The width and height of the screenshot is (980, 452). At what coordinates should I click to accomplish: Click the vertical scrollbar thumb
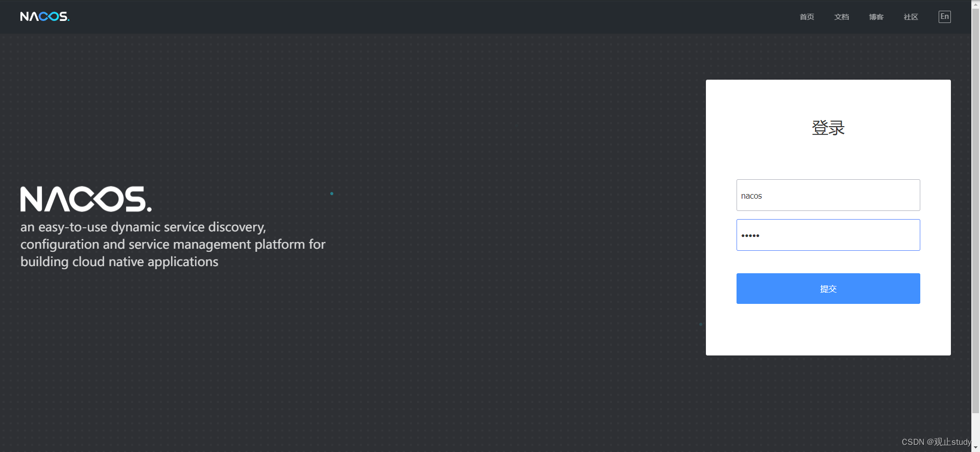click(975, 210)
